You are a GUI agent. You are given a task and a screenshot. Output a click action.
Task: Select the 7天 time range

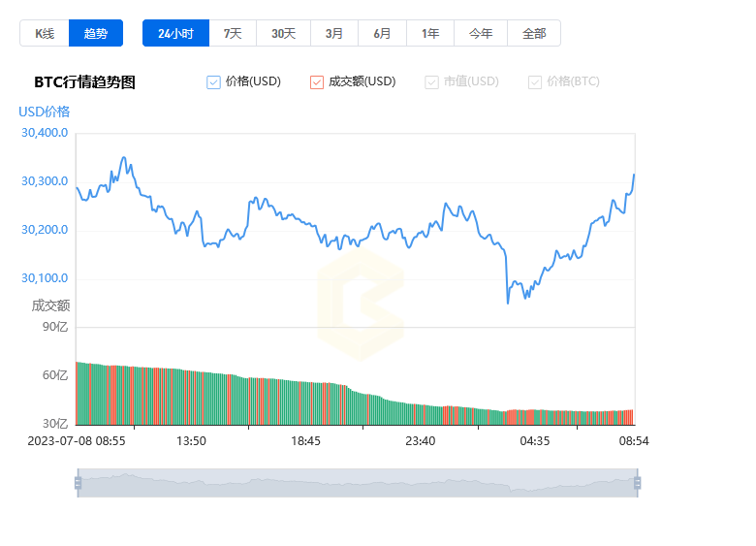tap(233, 33)
